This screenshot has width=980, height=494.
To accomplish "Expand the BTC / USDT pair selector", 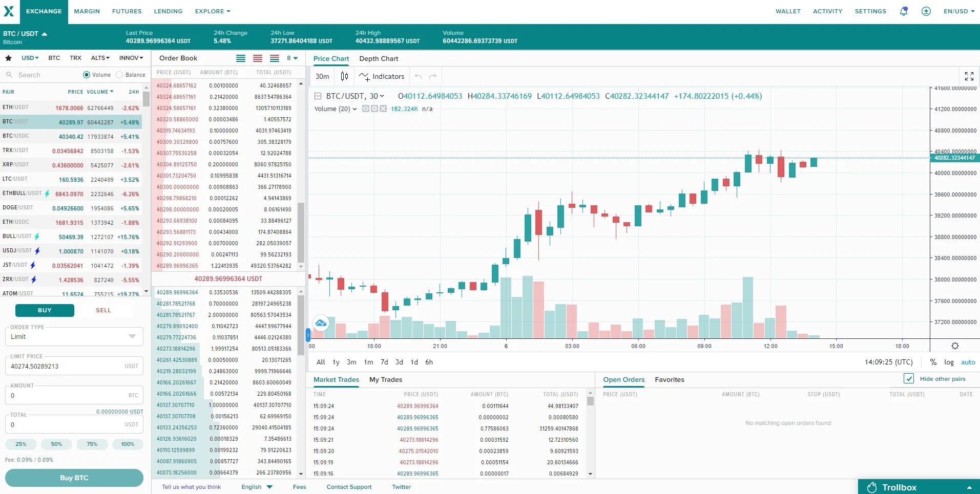I will click(25, 34).
